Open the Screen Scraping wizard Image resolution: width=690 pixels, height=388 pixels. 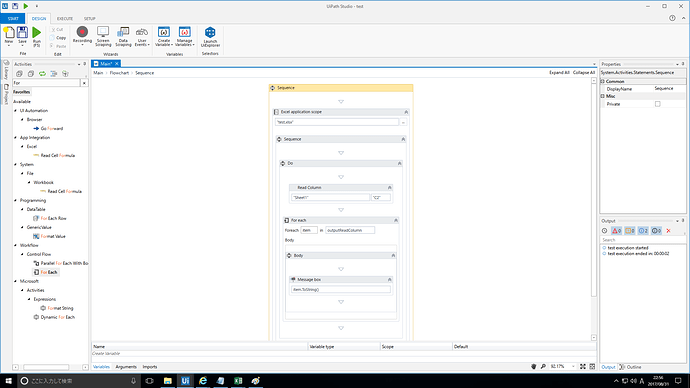point(103,36)
